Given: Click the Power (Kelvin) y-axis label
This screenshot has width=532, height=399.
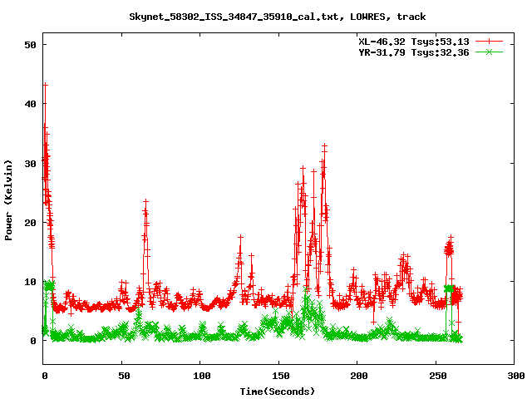Looking at the screenshot, I should [8, 200].
